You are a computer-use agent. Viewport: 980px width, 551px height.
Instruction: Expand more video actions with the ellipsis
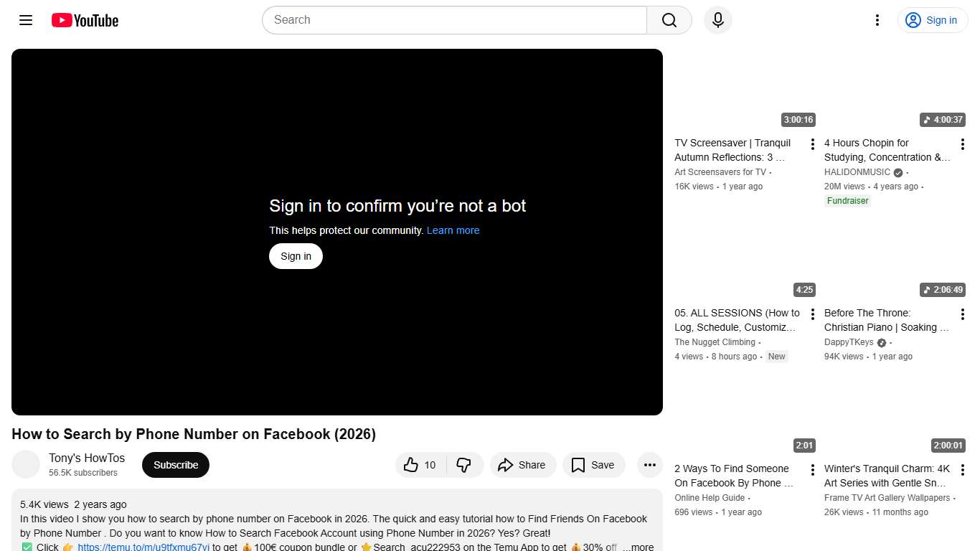pos(649,465)
